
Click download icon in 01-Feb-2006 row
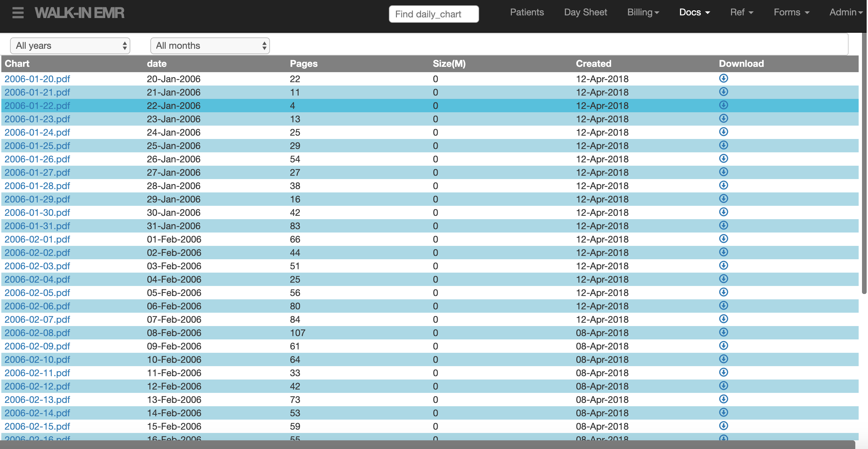click(x=723, y=239)
